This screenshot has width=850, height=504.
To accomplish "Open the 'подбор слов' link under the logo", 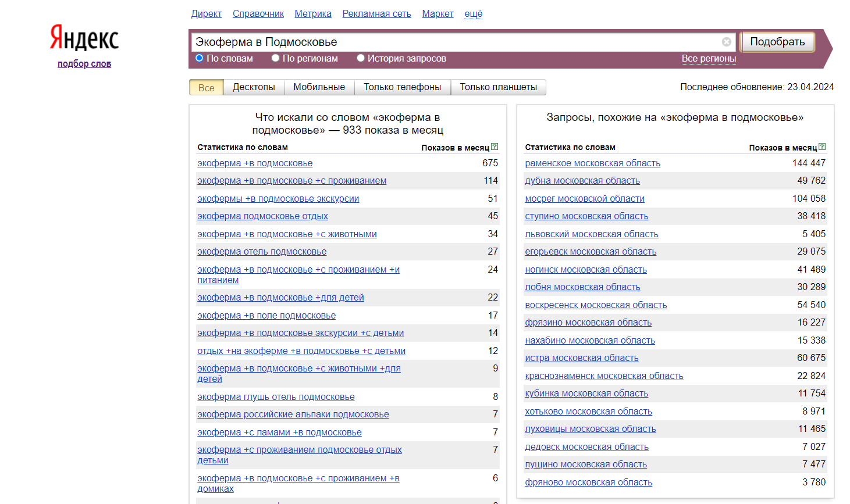I will pyautogui.click(x=84, y=63).
